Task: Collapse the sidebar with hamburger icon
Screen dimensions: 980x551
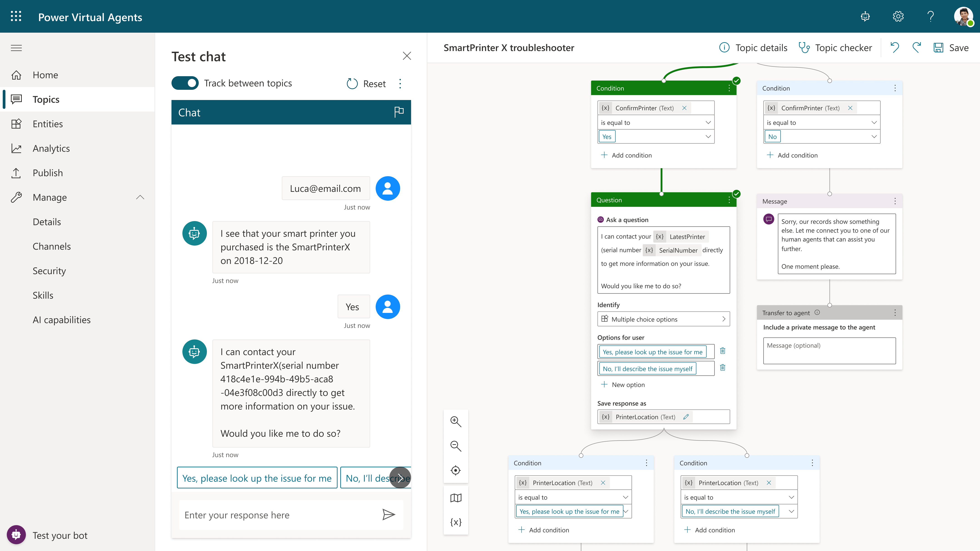Action: point(16,48)
